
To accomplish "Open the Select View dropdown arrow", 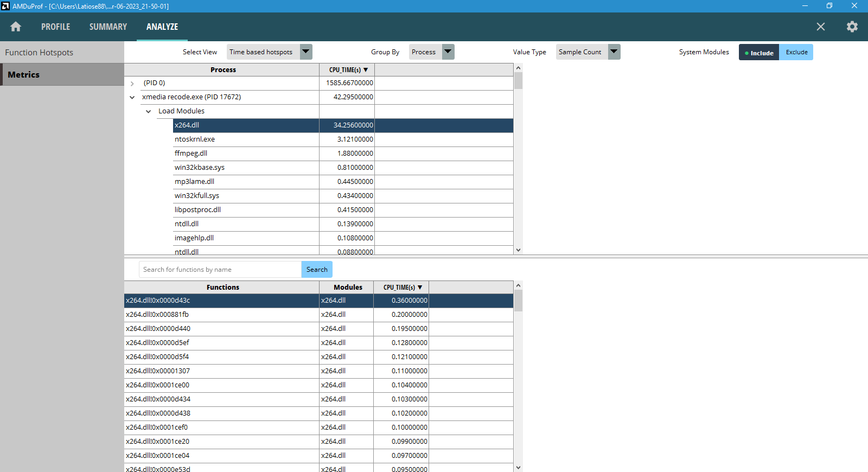I will coord(306,52).
